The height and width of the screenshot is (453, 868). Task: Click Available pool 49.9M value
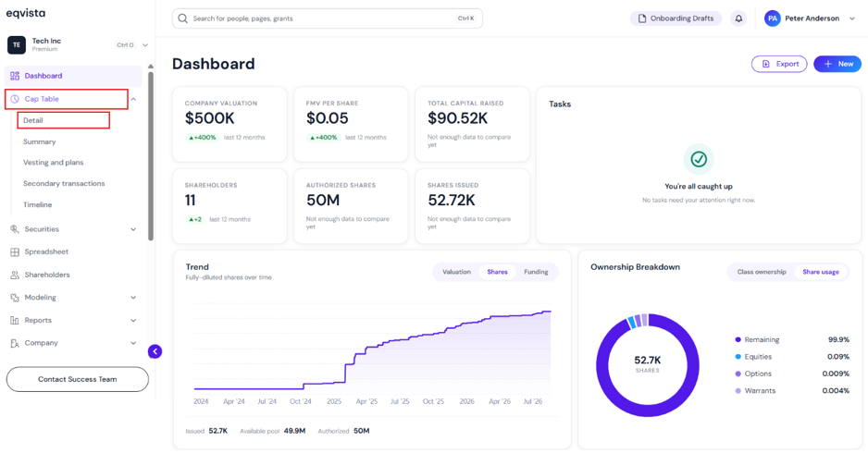pyautogui.click(x=294, y=431)
